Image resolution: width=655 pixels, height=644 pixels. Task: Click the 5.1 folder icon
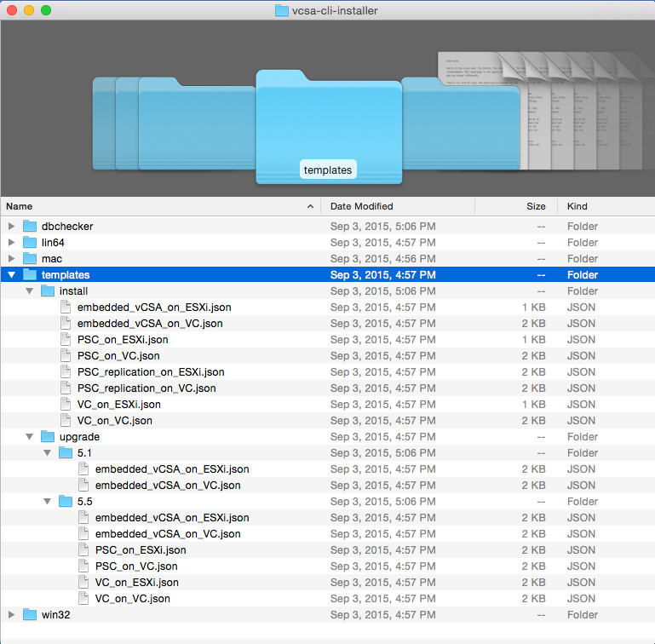click(x=66, y=453)
